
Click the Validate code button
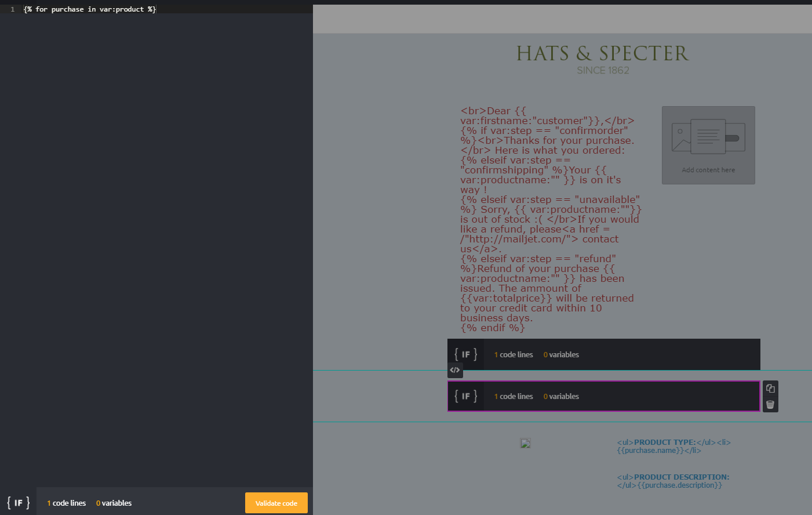[x=276, y=503]
